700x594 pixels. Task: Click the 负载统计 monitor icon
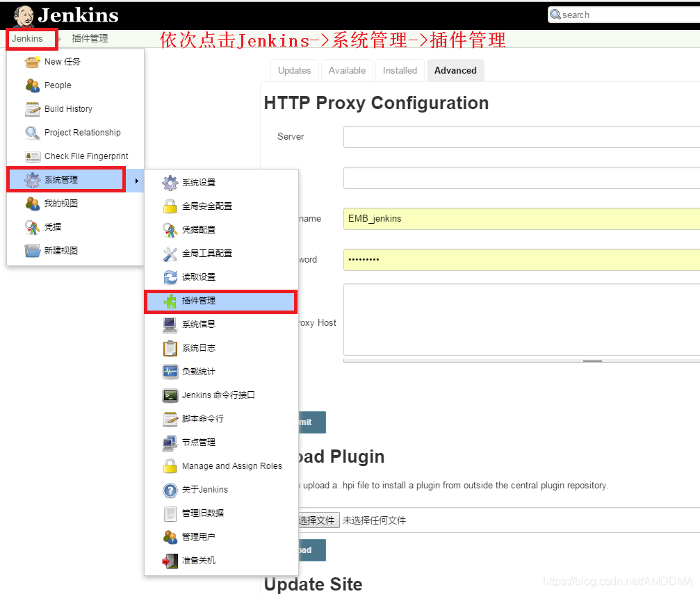point(170,372)
